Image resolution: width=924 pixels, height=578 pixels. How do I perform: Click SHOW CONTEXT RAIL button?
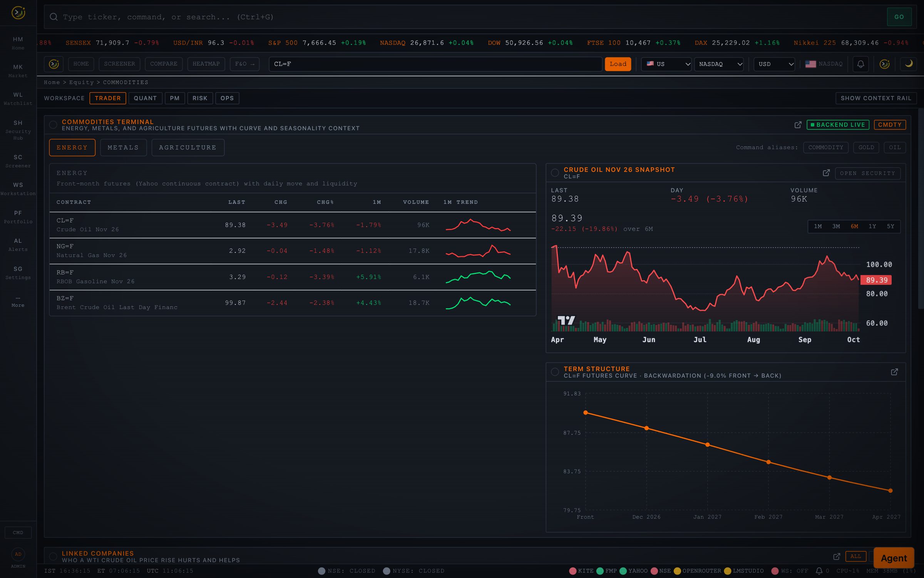coord(876,98)
